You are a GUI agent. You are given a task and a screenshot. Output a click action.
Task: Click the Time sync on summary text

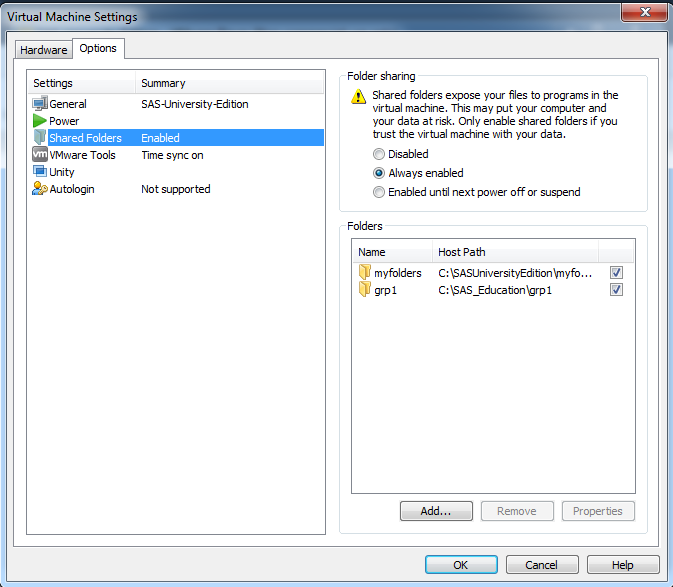172,155
